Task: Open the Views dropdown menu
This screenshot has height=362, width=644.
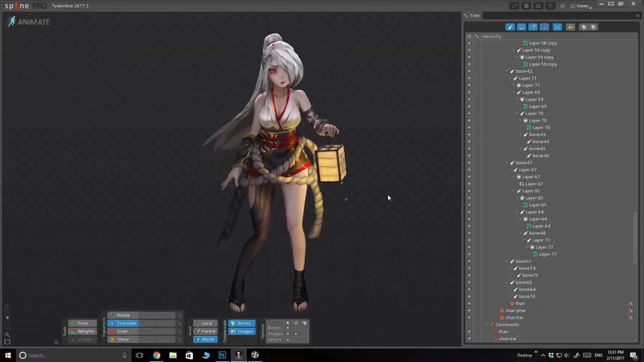Action: pos(580,6)
